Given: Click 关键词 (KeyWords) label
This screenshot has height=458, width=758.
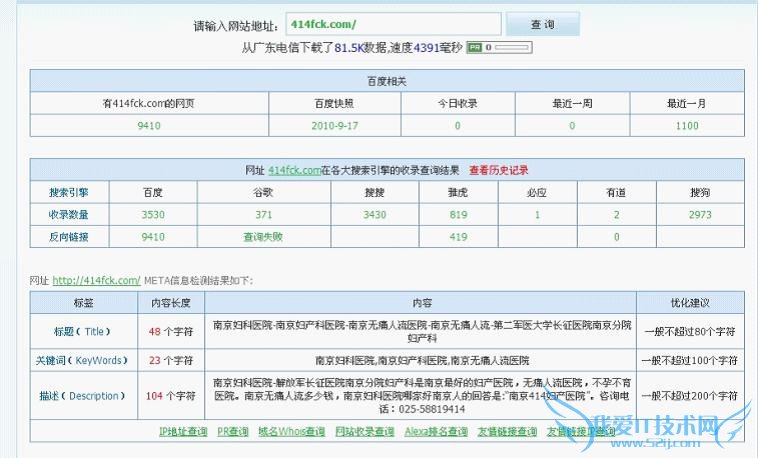Looking at the screenshot, I should [82, 360].
